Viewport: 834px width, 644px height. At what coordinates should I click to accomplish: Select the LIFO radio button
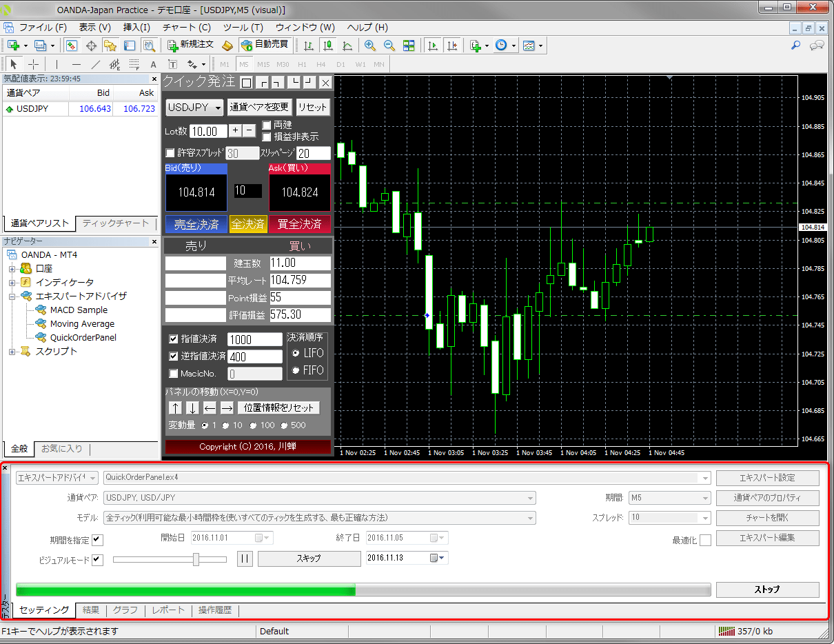tap(296, 353)
